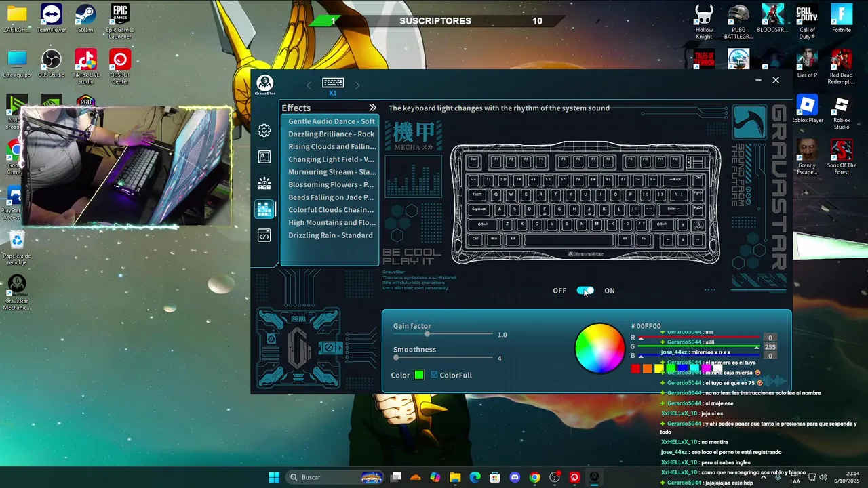Pick Blossoming Flowers effect
Screen dimensions: 868x488
[331, 184]
